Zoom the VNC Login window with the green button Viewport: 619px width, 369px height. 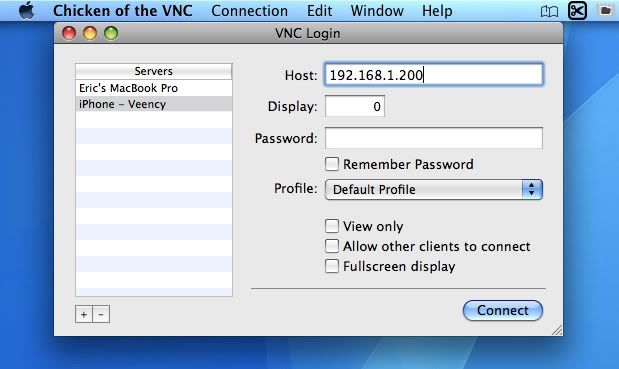click(111, 33)
